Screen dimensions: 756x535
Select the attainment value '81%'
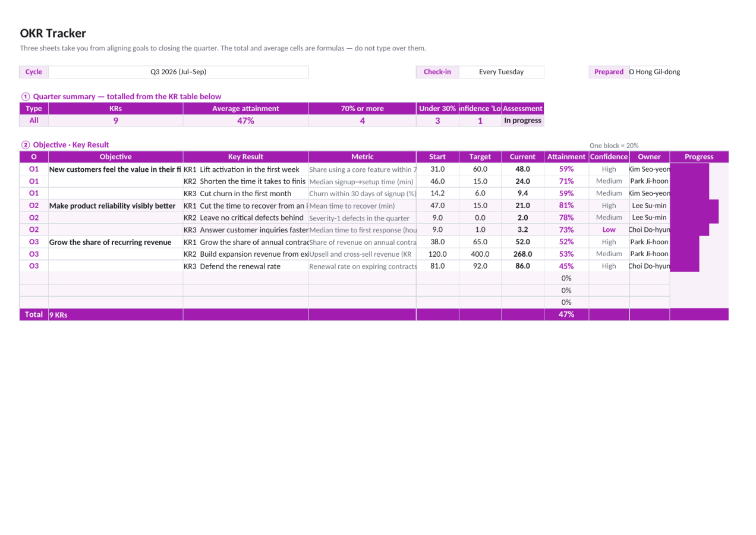(566, 206)
